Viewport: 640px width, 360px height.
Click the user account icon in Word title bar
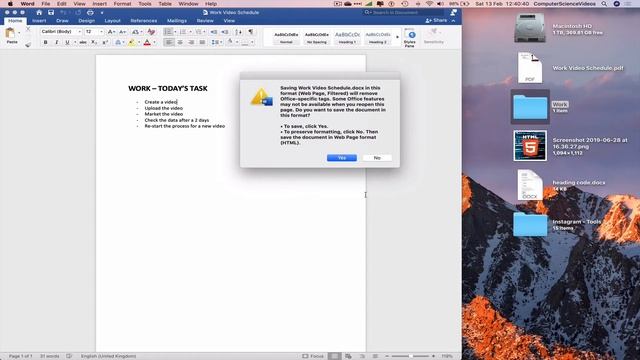pos(453,12)
